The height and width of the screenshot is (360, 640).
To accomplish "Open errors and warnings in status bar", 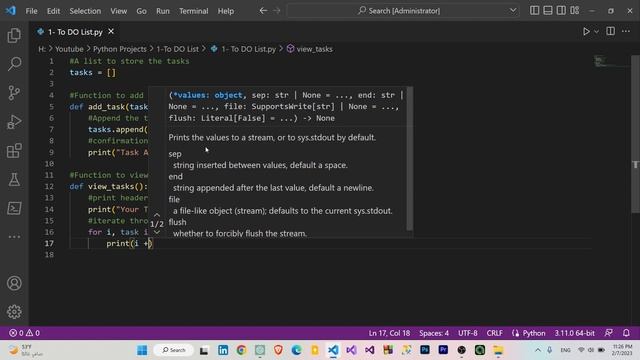I will pos(24,333).
